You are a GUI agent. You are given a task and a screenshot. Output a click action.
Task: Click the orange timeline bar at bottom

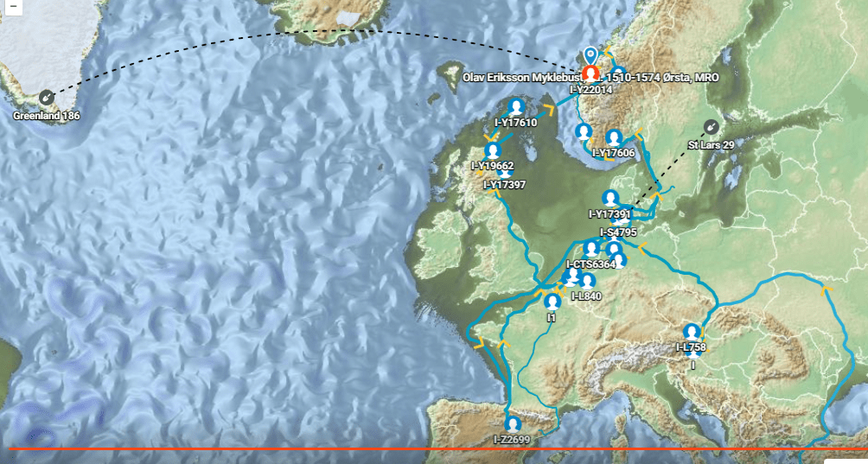(x=434, y=448)
